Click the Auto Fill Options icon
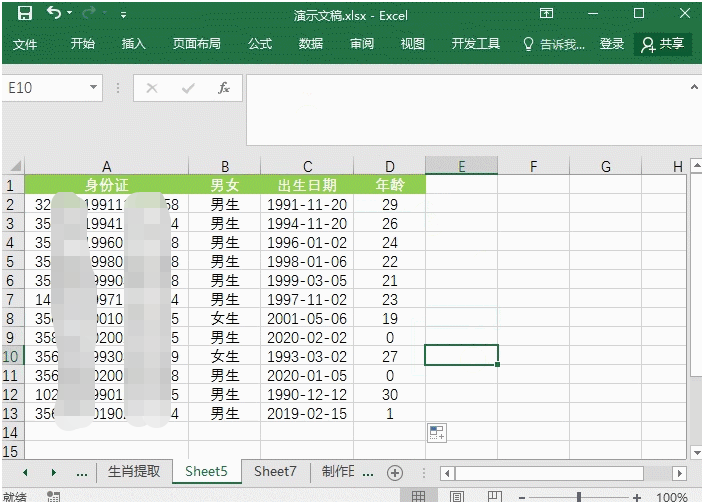Screen dimensions: 704x504 click(436, 433)
